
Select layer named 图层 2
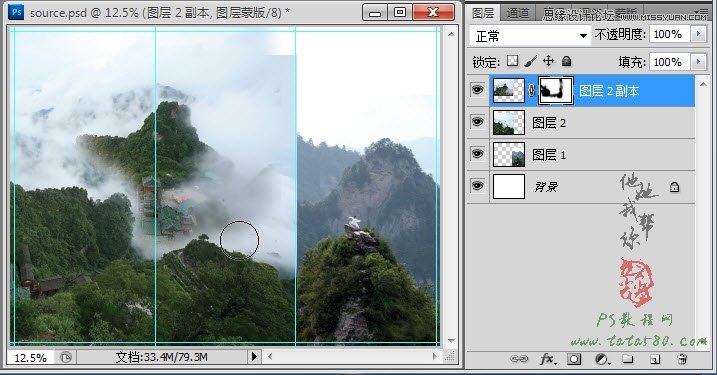coord(549,123)
